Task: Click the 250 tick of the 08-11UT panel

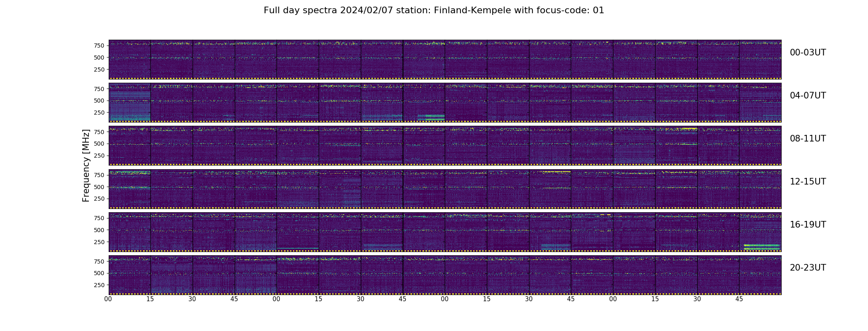Action: tap(99, 156)
